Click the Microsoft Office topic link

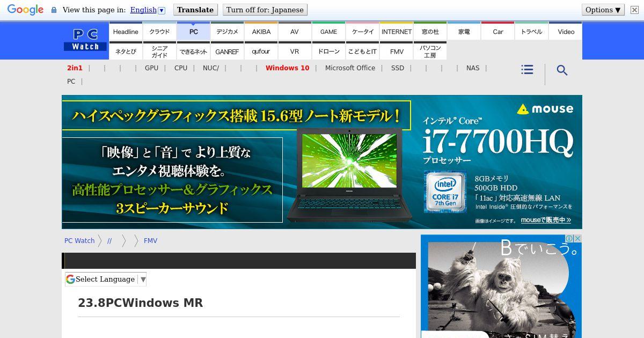pos(350,68)
